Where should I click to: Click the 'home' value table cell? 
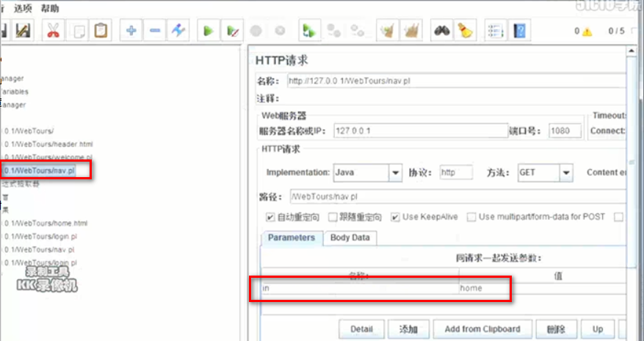(543, 288)
